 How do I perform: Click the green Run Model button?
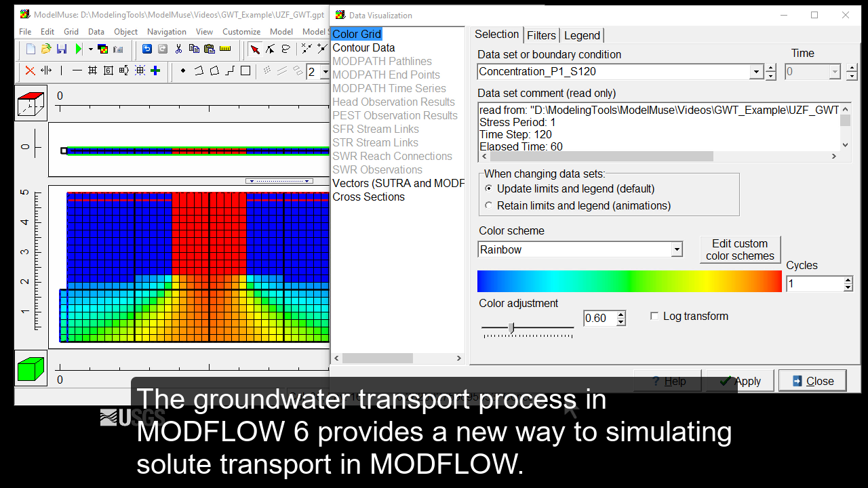click(78, 48)
